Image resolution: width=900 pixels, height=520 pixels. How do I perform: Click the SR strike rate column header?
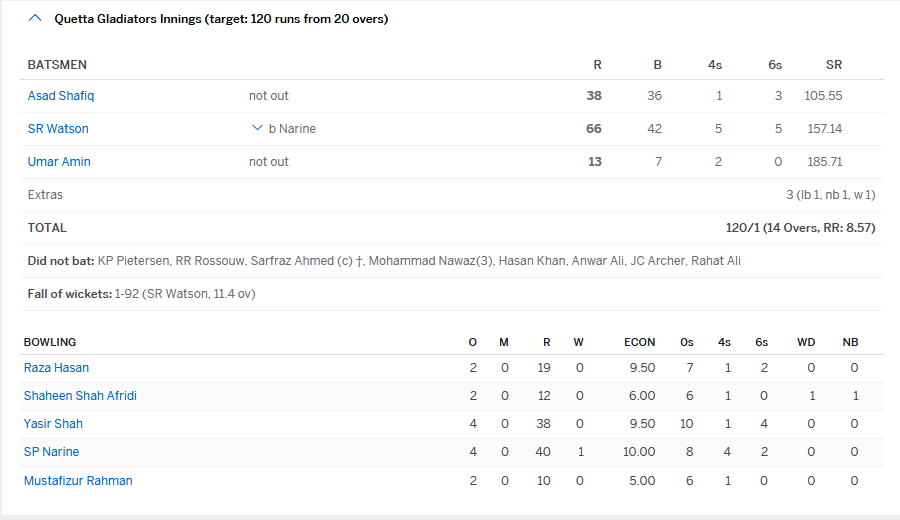[x=834, y=65]
